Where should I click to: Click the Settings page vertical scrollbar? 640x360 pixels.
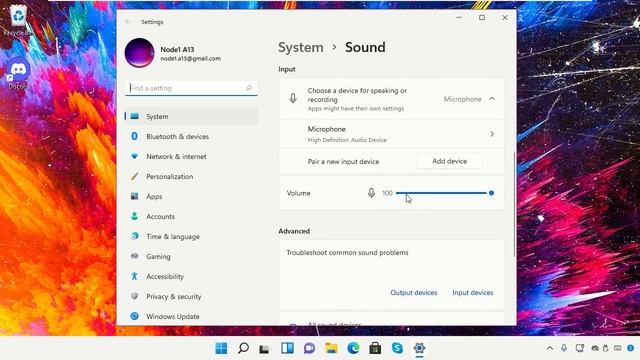click(514, 204)
